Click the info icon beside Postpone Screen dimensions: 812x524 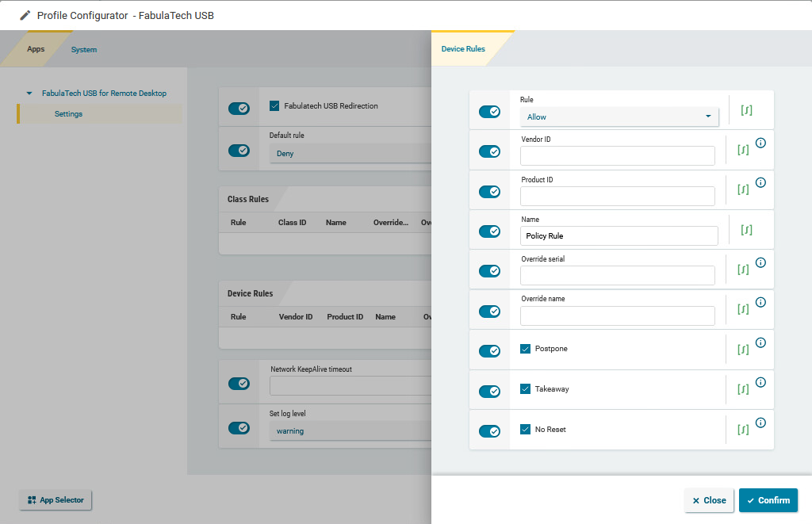coord(760,342)
